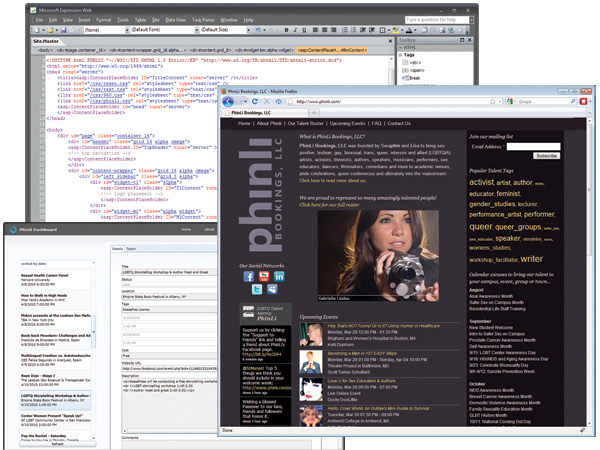The image size is (600, 450).
Task: Click the Increase Indent icon in Expression Web
Action: 372,30
